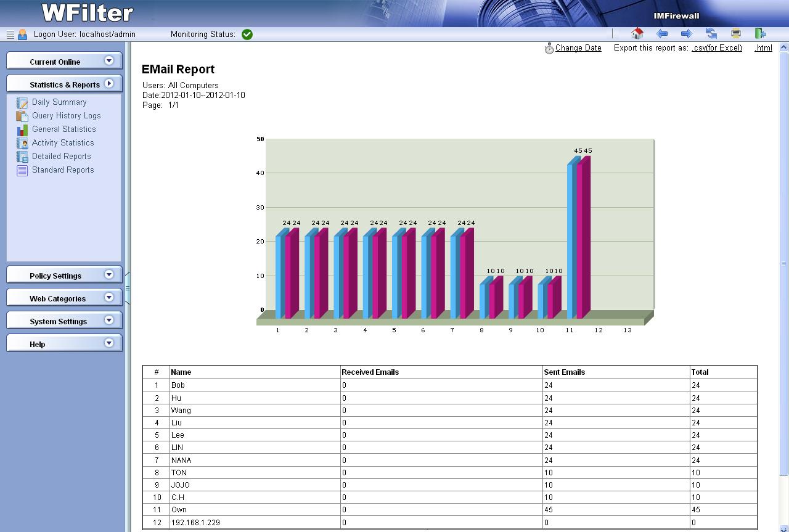The width and height of the screenshot is (789, 532).
Task: Open the General Statistics page
Action: (x=63, y=129)
